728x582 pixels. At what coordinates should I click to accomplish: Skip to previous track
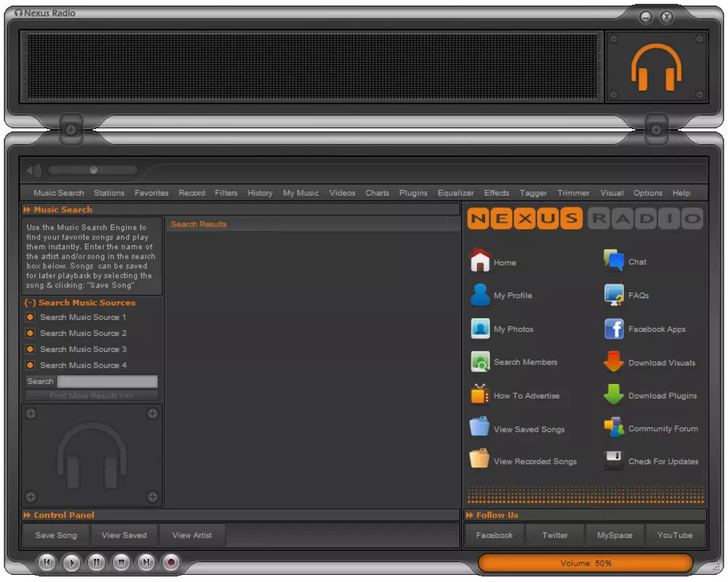[47, 562]
